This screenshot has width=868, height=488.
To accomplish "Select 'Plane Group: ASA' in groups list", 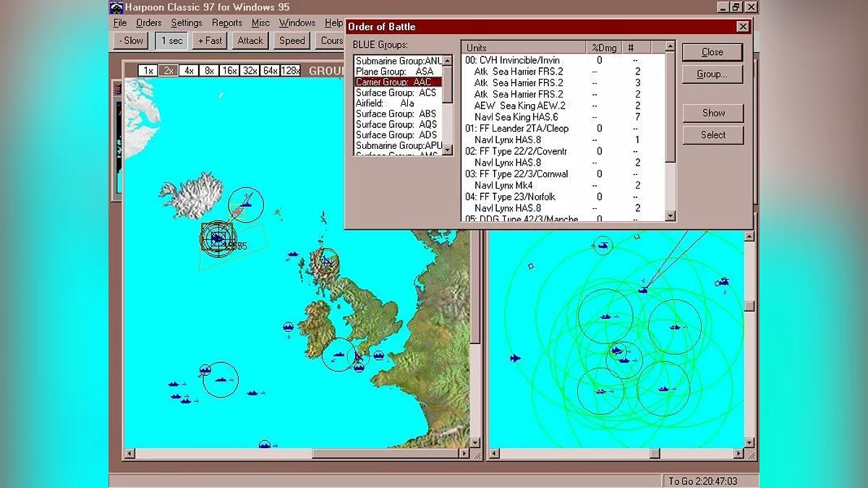I will 397,72.
